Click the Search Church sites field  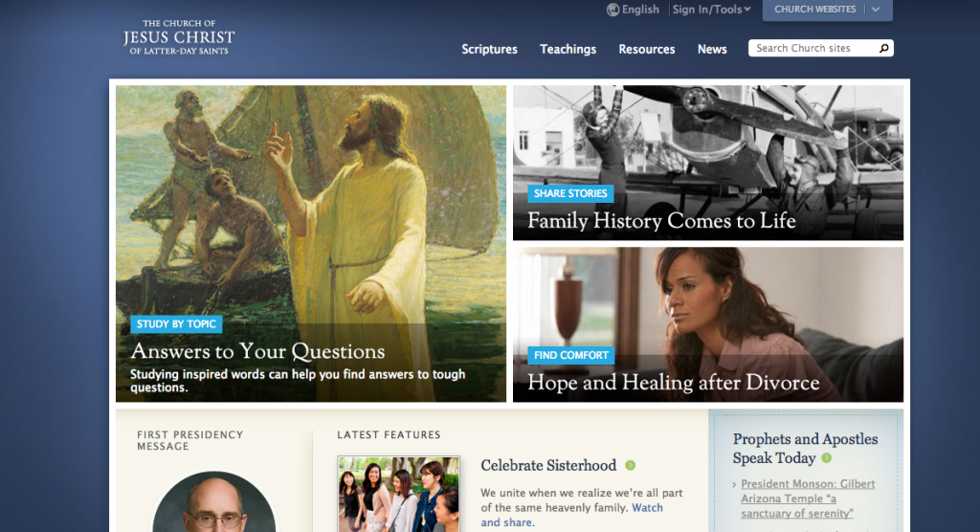point(813,48)
